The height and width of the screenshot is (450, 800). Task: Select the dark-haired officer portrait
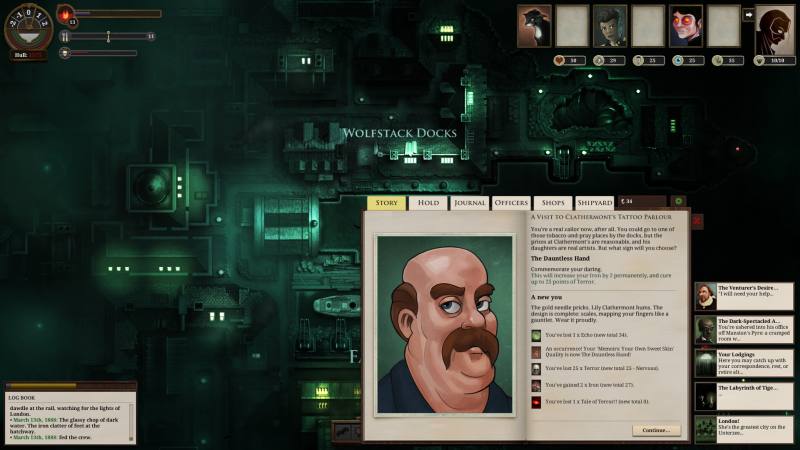coord(610,27)
